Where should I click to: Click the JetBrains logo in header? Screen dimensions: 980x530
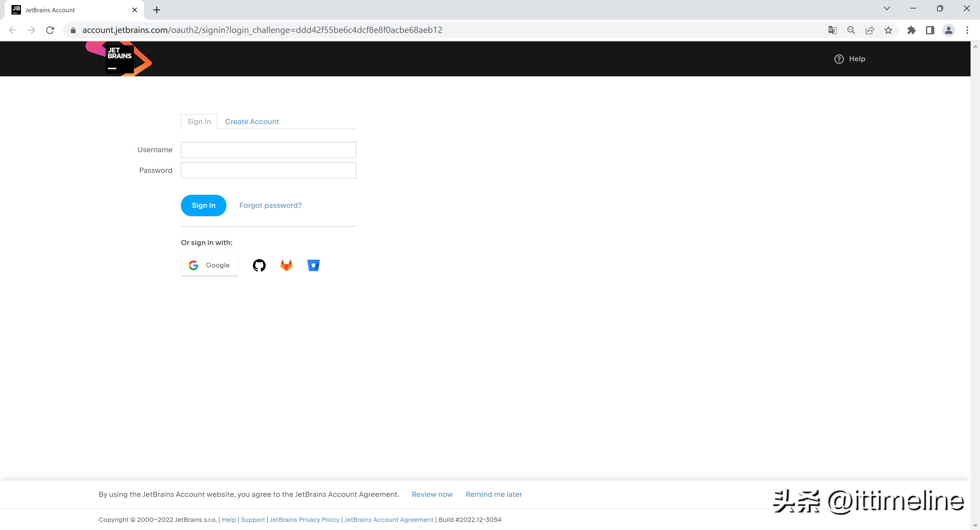[x=119, y=59]
